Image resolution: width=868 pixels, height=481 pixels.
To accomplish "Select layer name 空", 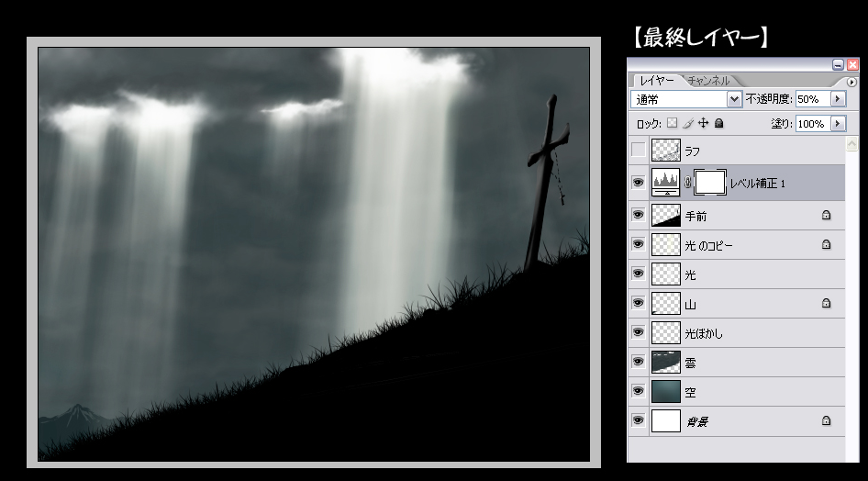I will (x=690, y=392).
